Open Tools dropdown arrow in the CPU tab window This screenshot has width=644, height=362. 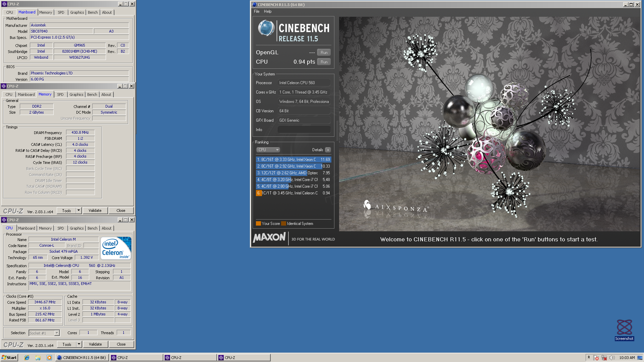point(79,344)
